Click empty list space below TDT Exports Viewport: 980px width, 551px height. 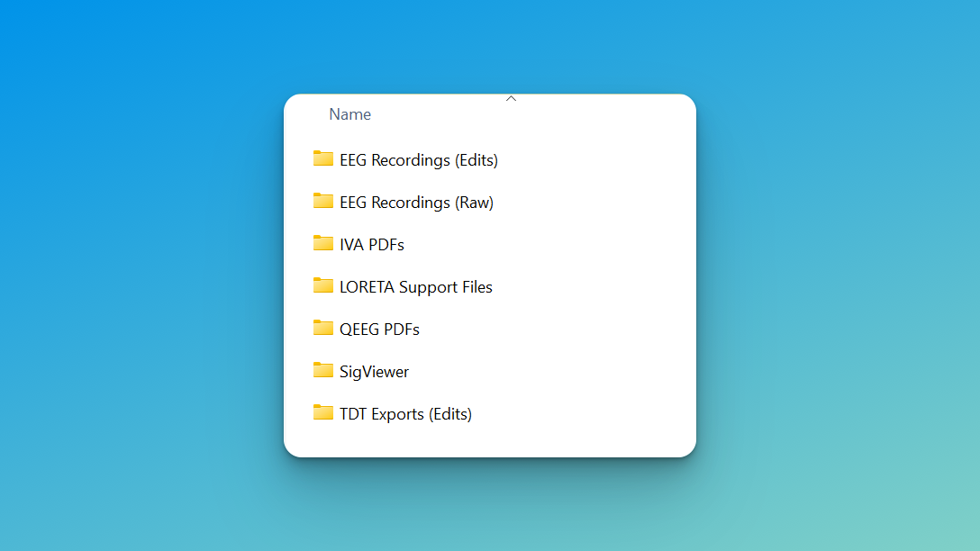(490, 441)
